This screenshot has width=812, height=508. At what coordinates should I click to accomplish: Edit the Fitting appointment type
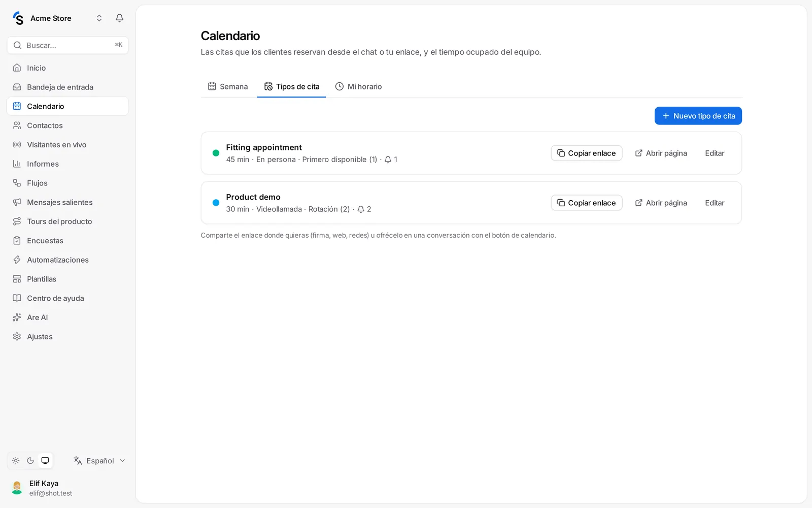(x=715, y=153)
